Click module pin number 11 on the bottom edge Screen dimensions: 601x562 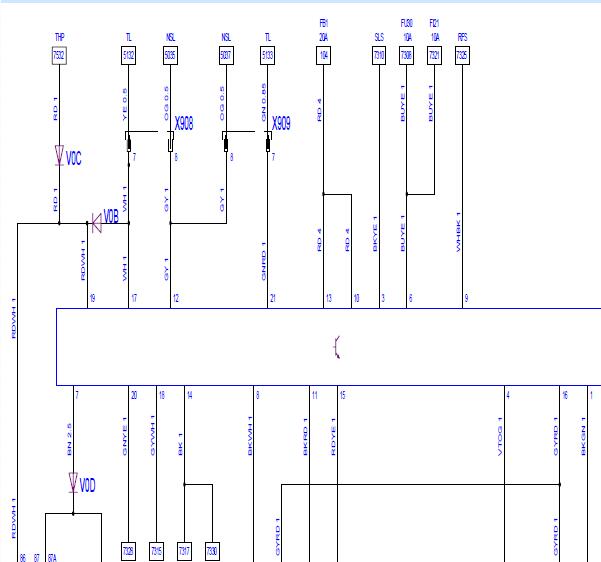pos(315,395)
